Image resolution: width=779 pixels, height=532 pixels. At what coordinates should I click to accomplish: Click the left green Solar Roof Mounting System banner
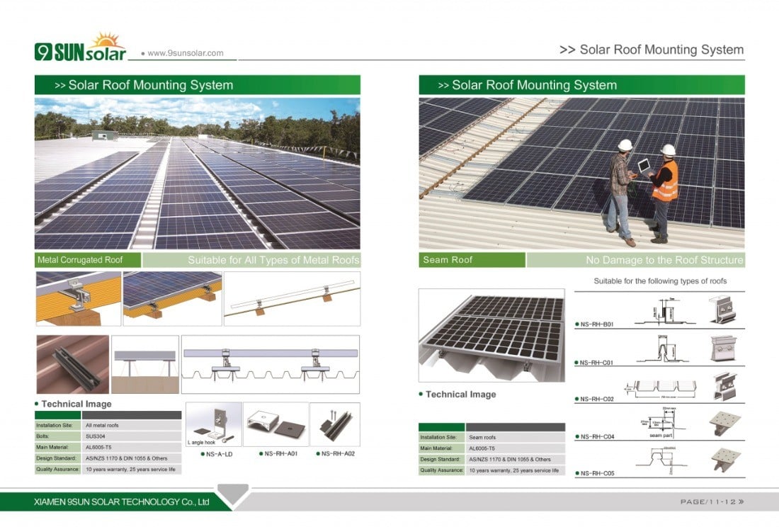click(x=197, y=85)
